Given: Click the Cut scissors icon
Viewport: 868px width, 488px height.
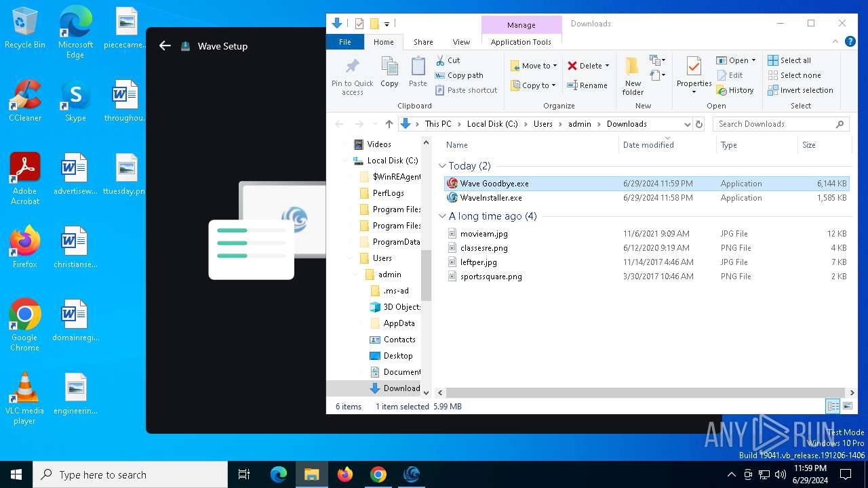Looking at the screenshot, I should (x=440, y=60).
